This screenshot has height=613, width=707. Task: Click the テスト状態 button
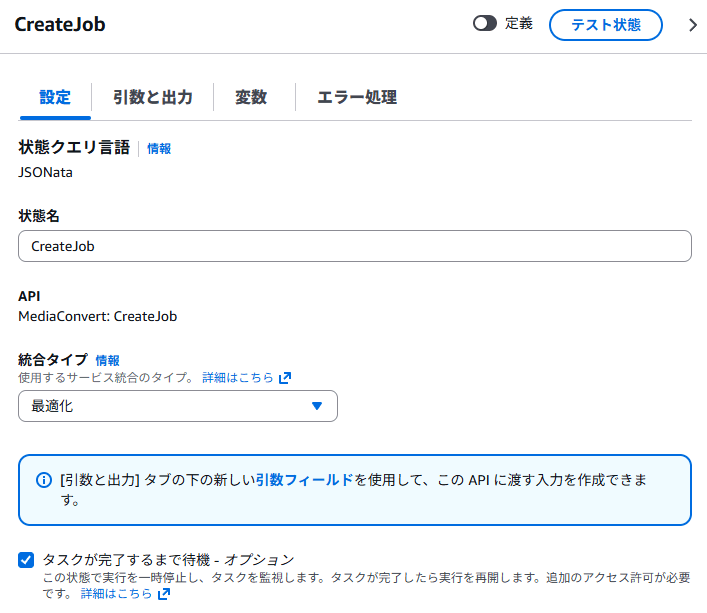(606, 25)
